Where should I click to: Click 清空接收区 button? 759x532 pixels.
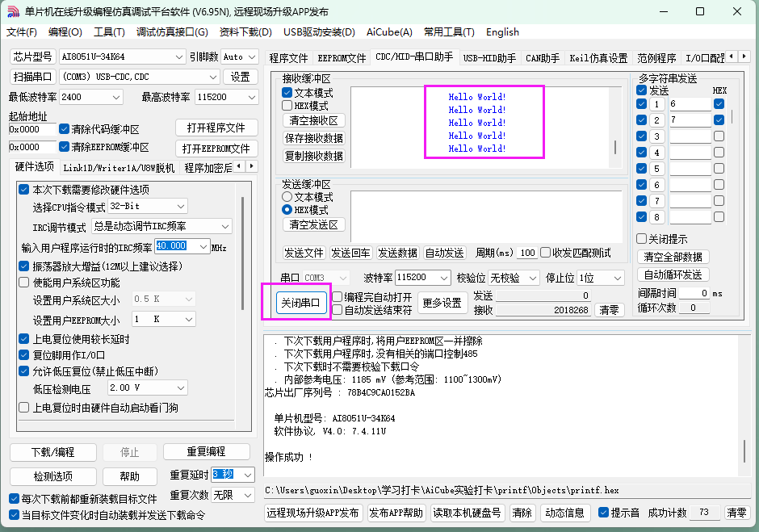coord(313,120)
